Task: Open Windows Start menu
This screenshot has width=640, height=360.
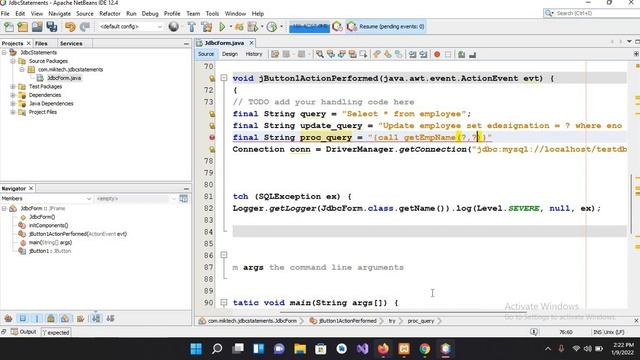Action: (196, 349)
